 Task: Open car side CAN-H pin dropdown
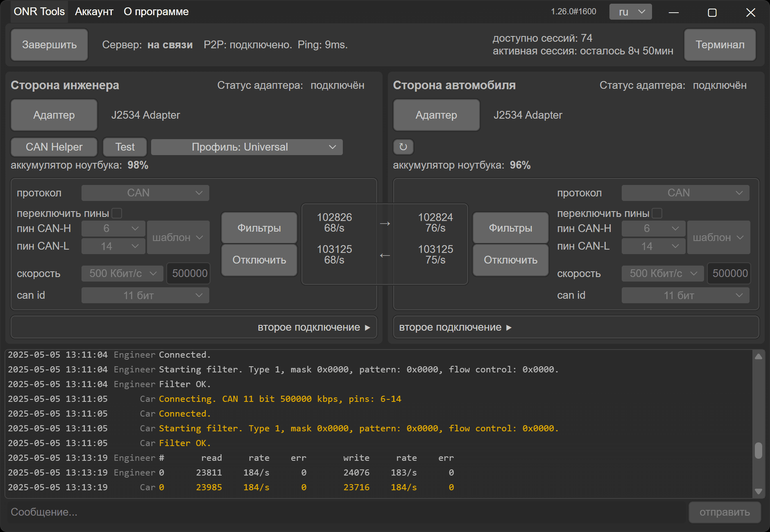click(654, 228)
